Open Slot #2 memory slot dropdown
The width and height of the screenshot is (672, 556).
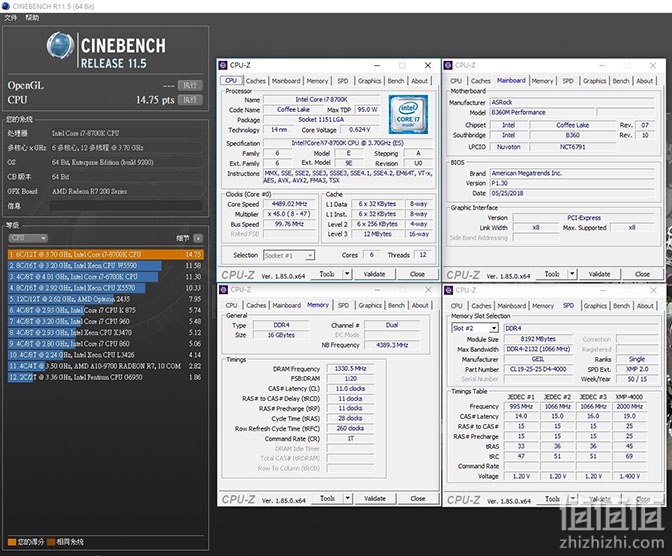tap(475, 328)
